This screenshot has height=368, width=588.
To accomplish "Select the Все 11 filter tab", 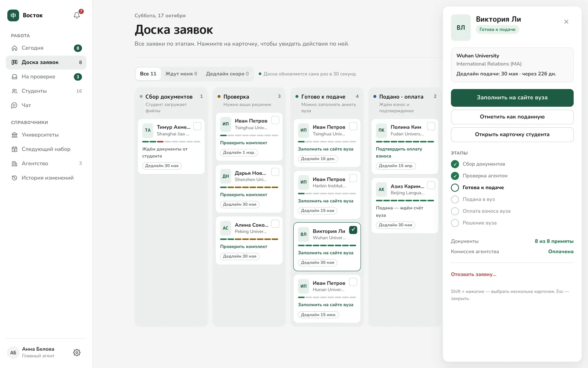I will 148,74.
